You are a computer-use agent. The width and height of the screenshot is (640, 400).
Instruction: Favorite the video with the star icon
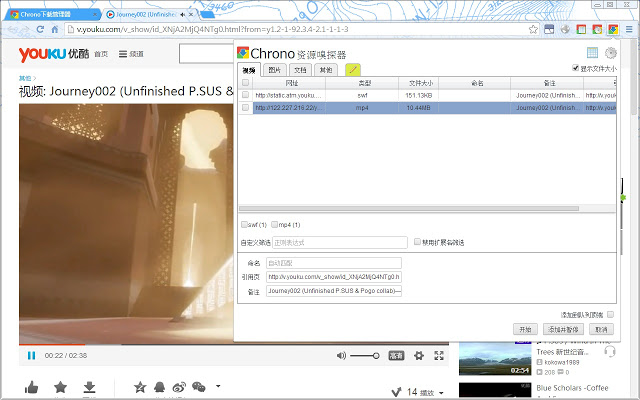tap(60, 387)
